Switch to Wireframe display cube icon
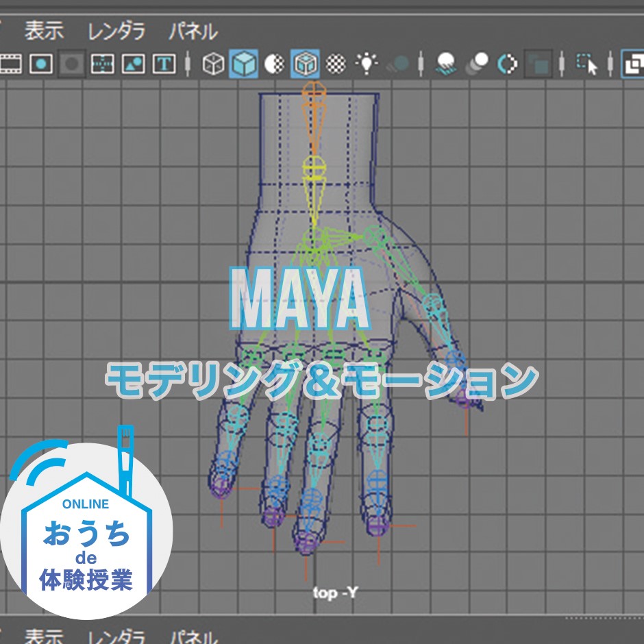The height and width of the screenshot is (644, 644). coord(214,64)
